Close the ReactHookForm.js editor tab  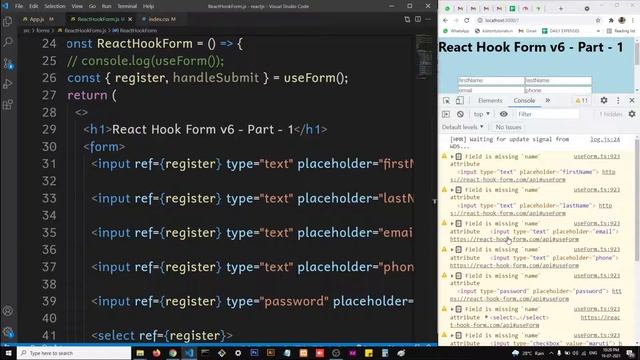[x=130, y=19]
